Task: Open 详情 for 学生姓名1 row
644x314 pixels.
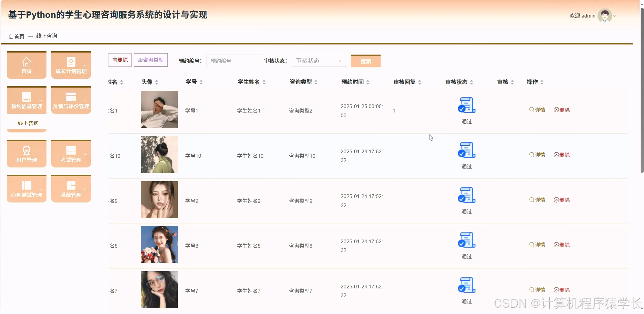Action: pyautogui.click(x=537, y=109)
